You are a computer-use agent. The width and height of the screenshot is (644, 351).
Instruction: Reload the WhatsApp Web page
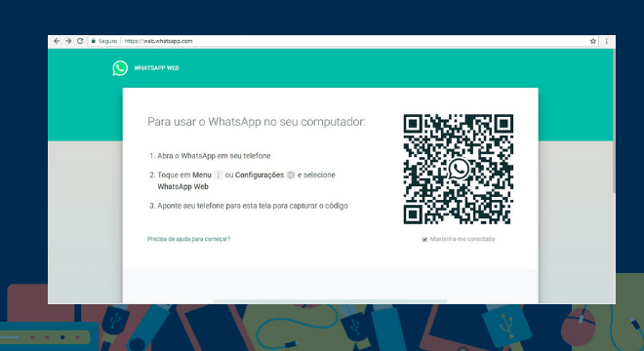pyautogui.click(x=80, y=41)
